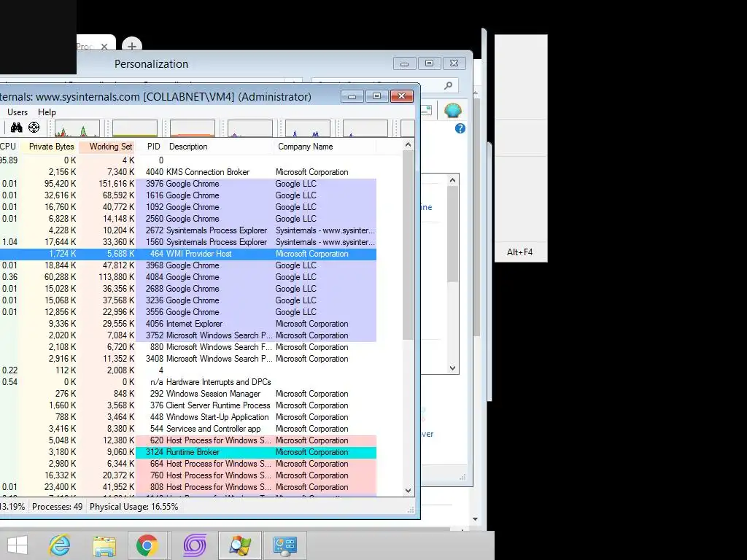Open a new browser tab with plus button
This screenshot has height=560, width=747.
tap(132, 46)
